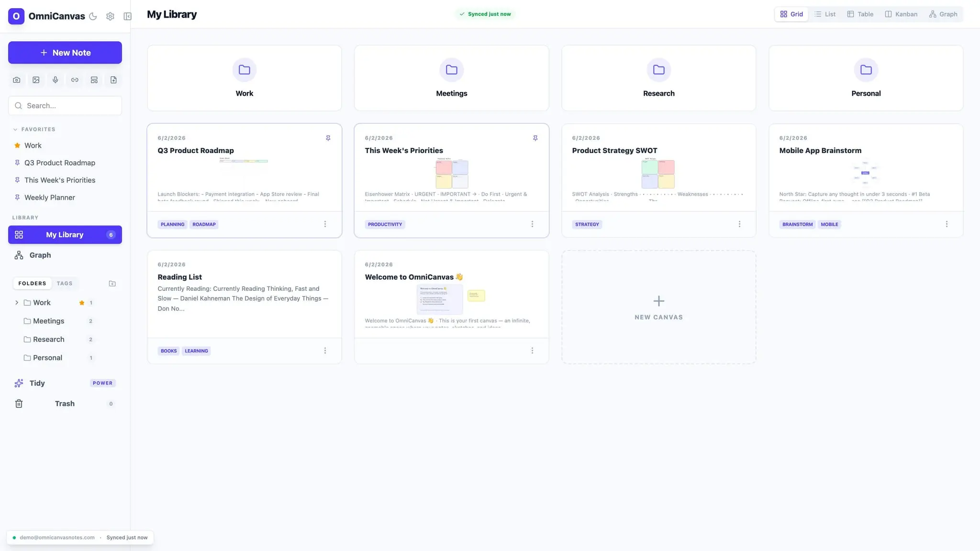980x551 pixels.
Task: Click the New Note button
Action: [x=65, y=53]
